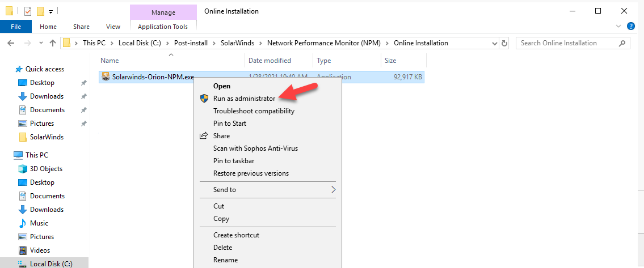Click the Solarwinds-Orion-NPM.exe file icon
This screenshot has height=268, width=644.
click(106, 76)
